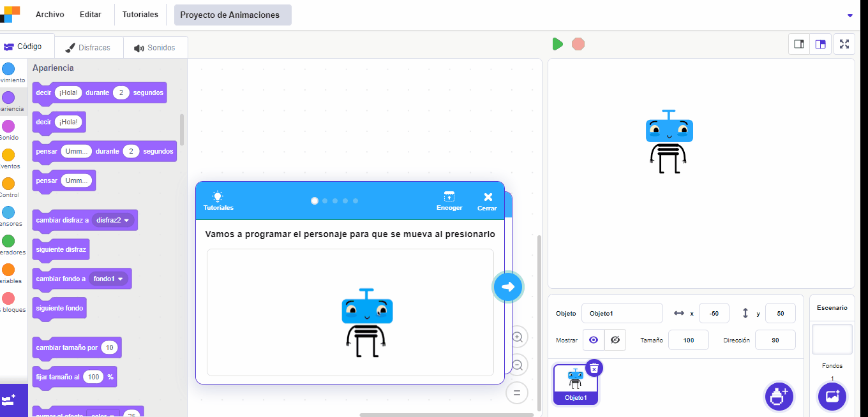Click the workspace horizontal scrollbar
The width and height of the screenshot is (868, 417).
pyautogui.click(x=446, y=414)
